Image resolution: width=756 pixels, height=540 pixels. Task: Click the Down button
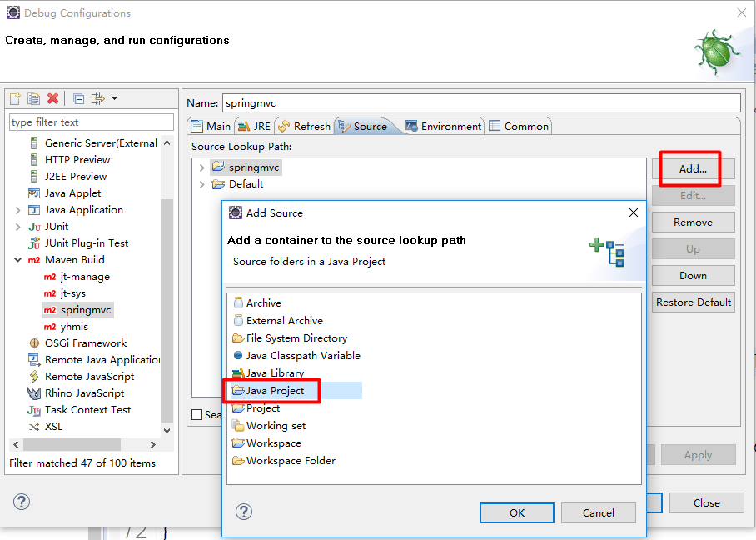[x=693, y=276]
